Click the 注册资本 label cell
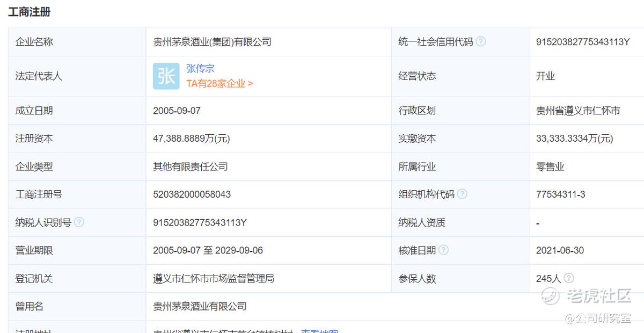The height and width of the screenshot is (333, 644). (77, 139)
